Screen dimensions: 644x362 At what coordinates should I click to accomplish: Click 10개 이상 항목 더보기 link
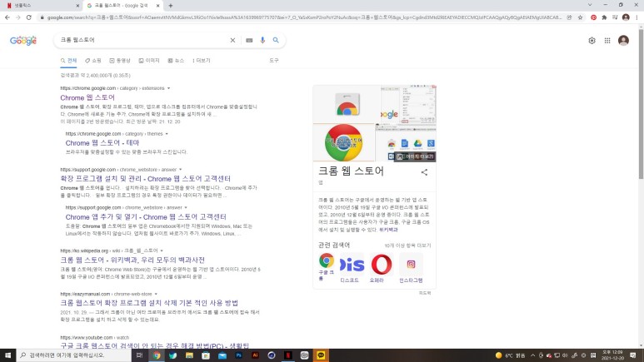pos(407,245)
